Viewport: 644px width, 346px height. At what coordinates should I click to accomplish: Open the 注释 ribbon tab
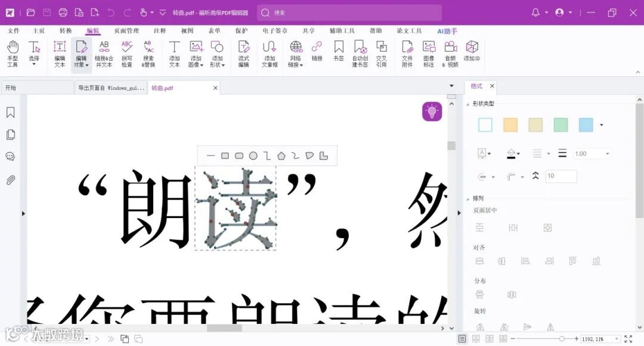[159, 30]
